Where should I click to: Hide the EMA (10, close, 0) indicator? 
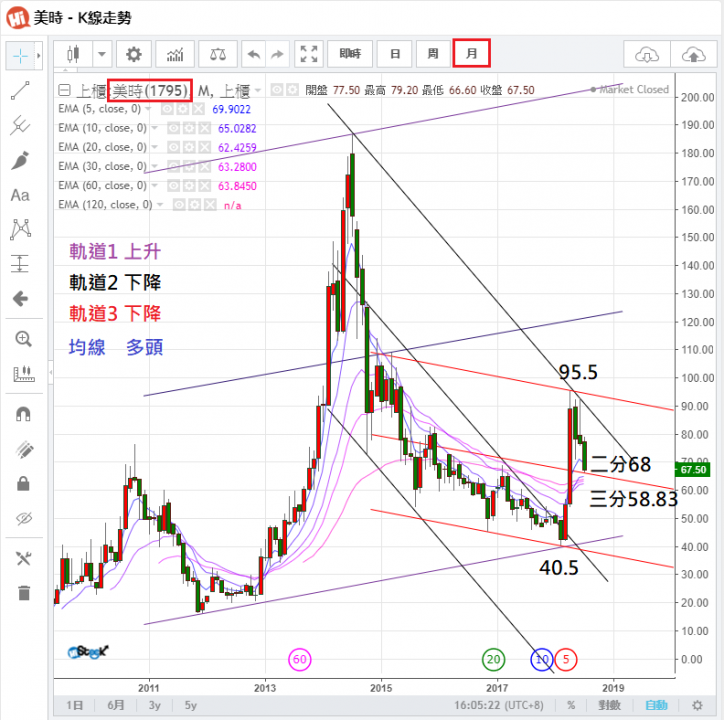click(174, 128)
